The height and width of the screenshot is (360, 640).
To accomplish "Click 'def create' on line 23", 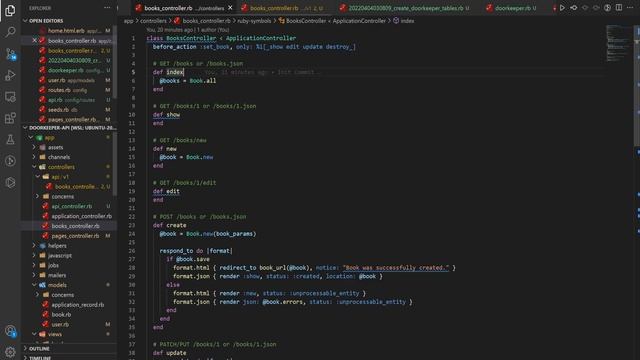I will tap(169, 225).
